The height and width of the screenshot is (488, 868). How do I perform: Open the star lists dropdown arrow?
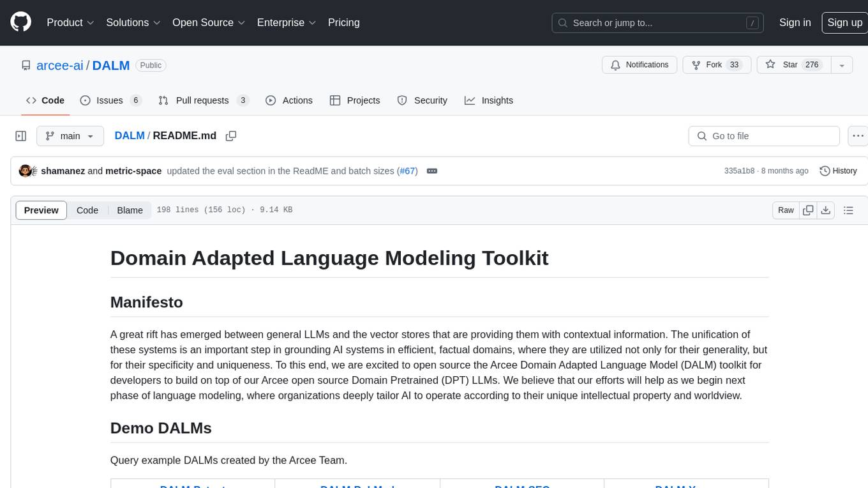[842, 65]
